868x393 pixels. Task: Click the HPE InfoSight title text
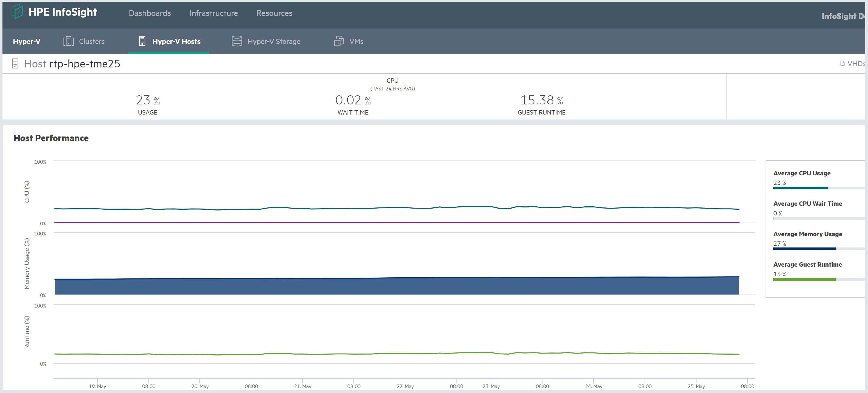[63, 12]
